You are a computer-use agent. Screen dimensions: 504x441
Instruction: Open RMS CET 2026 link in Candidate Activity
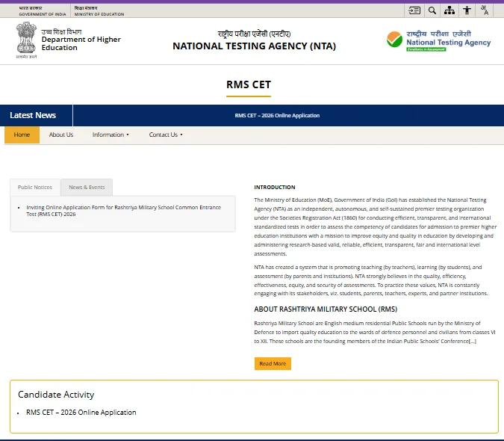81,413
